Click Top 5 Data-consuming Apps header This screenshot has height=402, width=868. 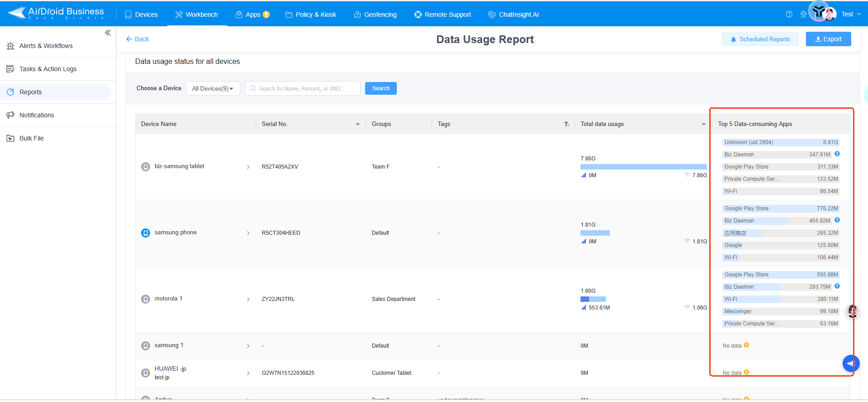[x=755, y=124]
